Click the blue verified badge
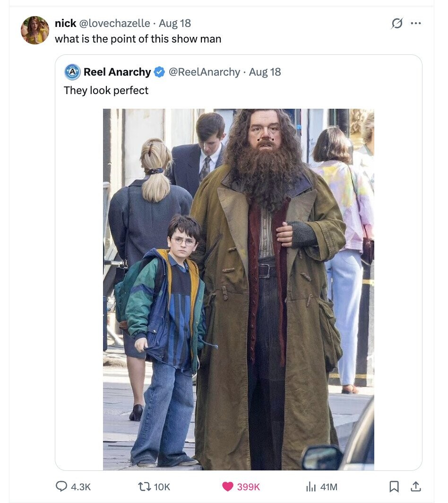 click(160, 72)
